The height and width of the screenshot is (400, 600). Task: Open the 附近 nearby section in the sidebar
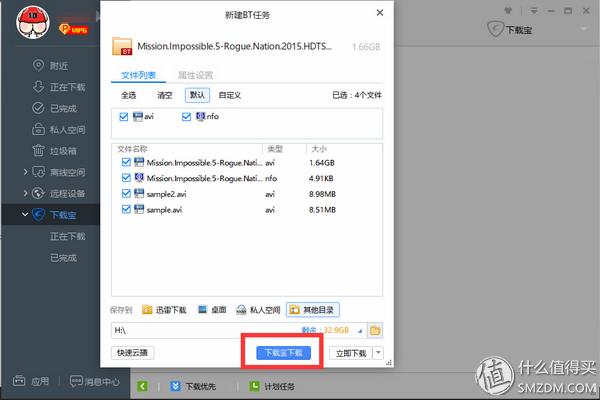coord(51,66)
